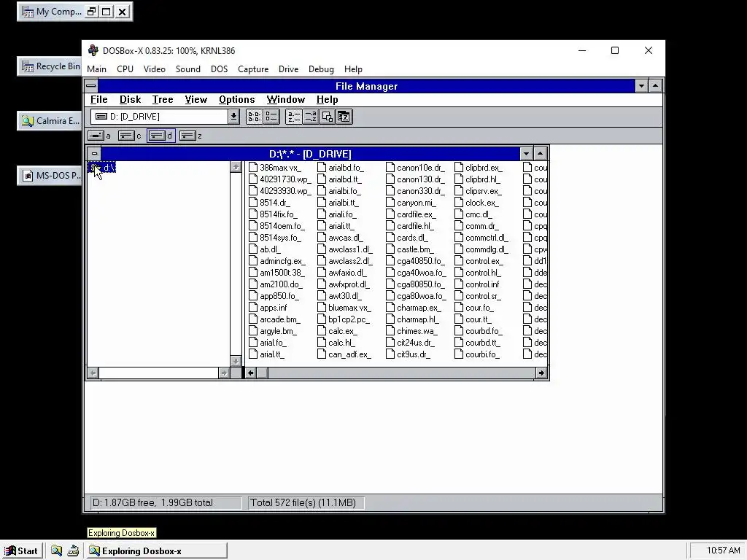Screen dimensions: 747x560
Task: Select file charmap.ex_
Action: [414, 308]
